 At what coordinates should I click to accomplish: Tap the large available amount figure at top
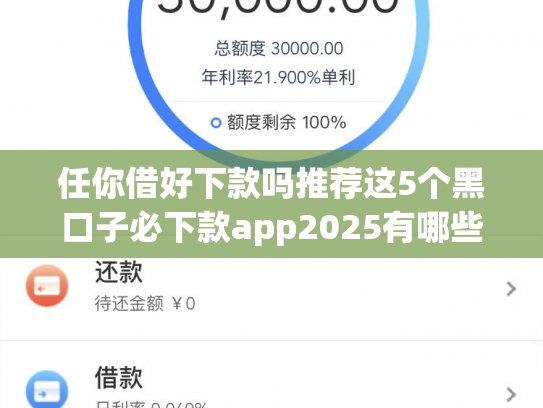pos(278,7)
